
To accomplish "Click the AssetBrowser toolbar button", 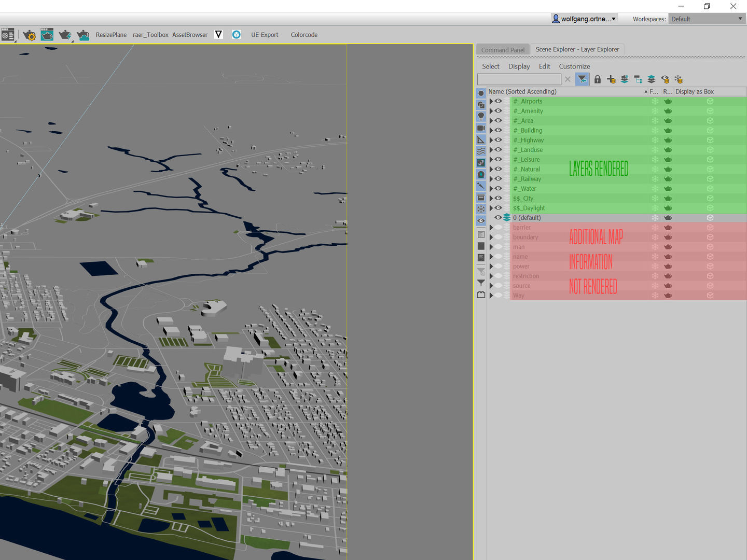I will tap(190, 35).
